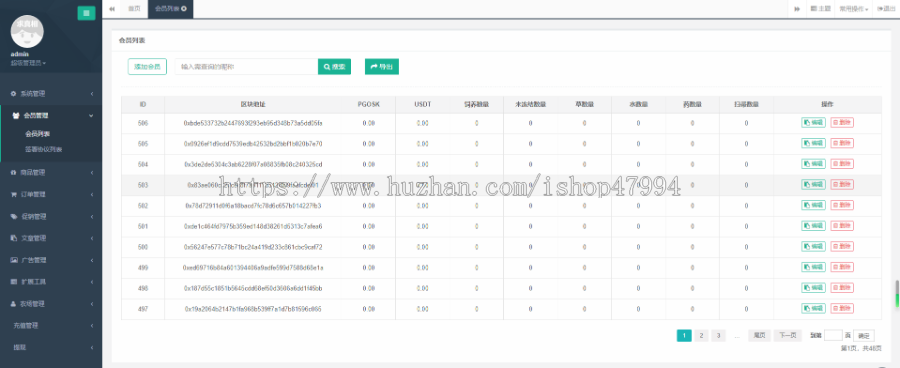Click the tab-scroll right double arrow
900x368 pixels.
click(x=797, y=9)
